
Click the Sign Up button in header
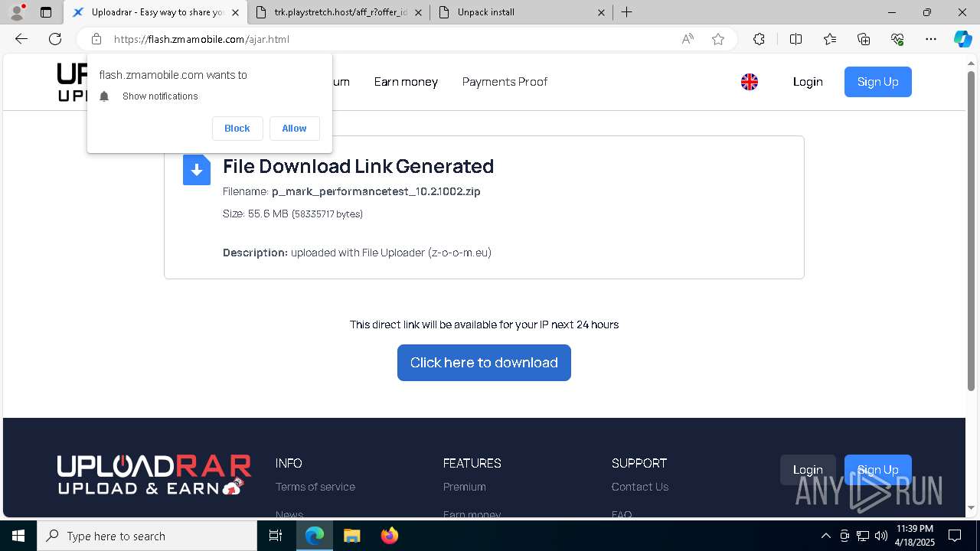click(x=877, y=82)
